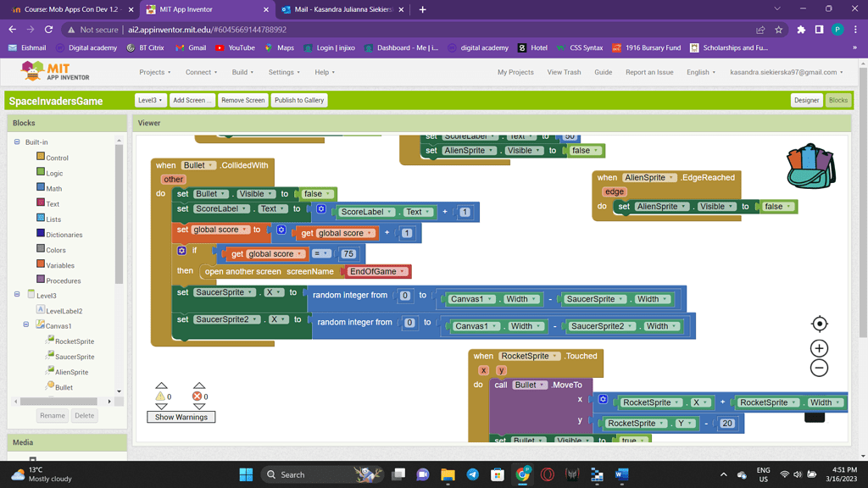
Task: Click the red error count icon
Action: (x=198, y=396)
